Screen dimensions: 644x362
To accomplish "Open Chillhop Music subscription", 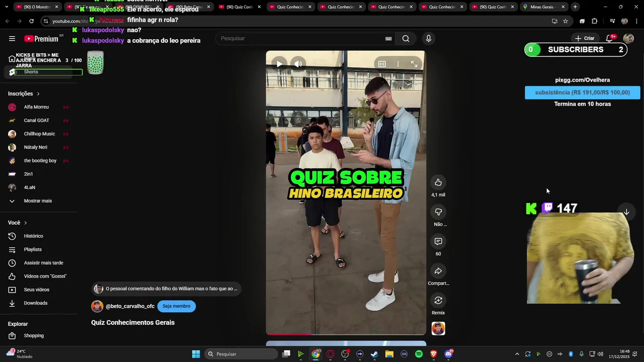I will (x=39, y=134).
